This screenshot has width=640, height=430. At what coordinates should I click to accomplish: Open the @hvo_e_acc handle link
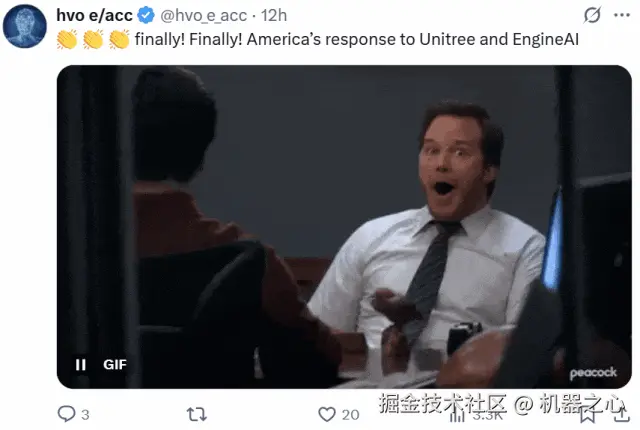click(x=203, y=16)
